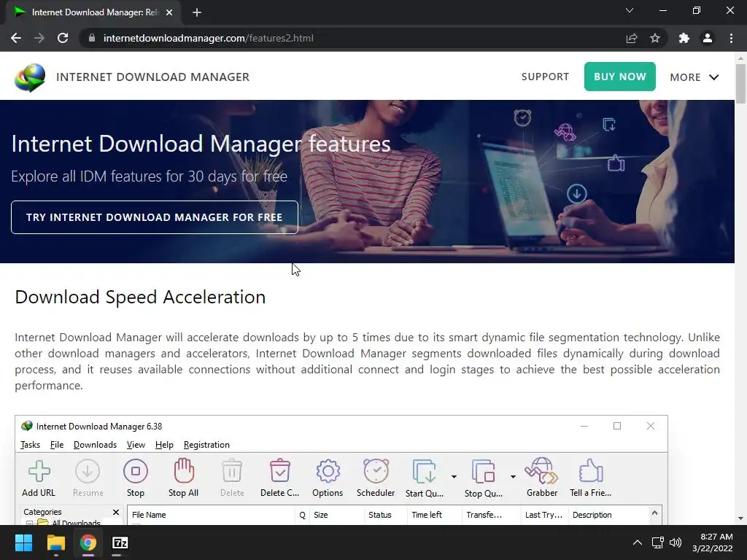Close the current browser tab
Viewport: 747px width, 560px height.
(x=169, y=12)
